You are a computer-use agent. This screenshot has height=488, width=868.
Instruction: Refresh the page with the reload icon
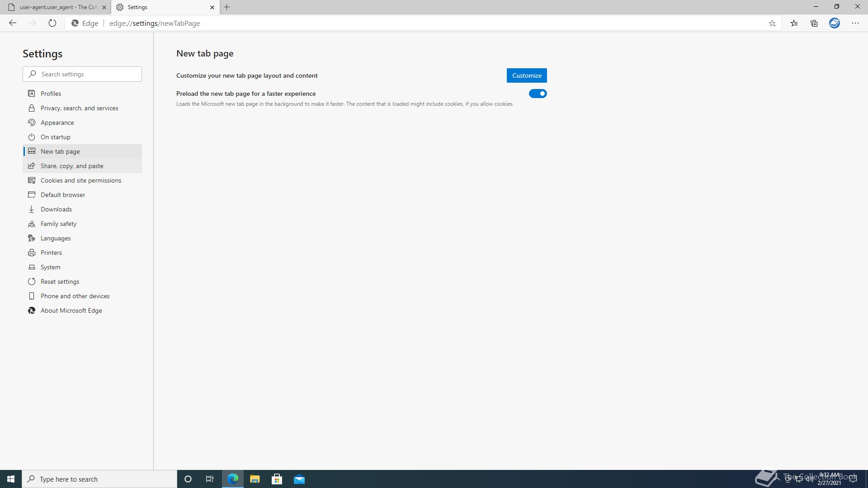(52, 23)
